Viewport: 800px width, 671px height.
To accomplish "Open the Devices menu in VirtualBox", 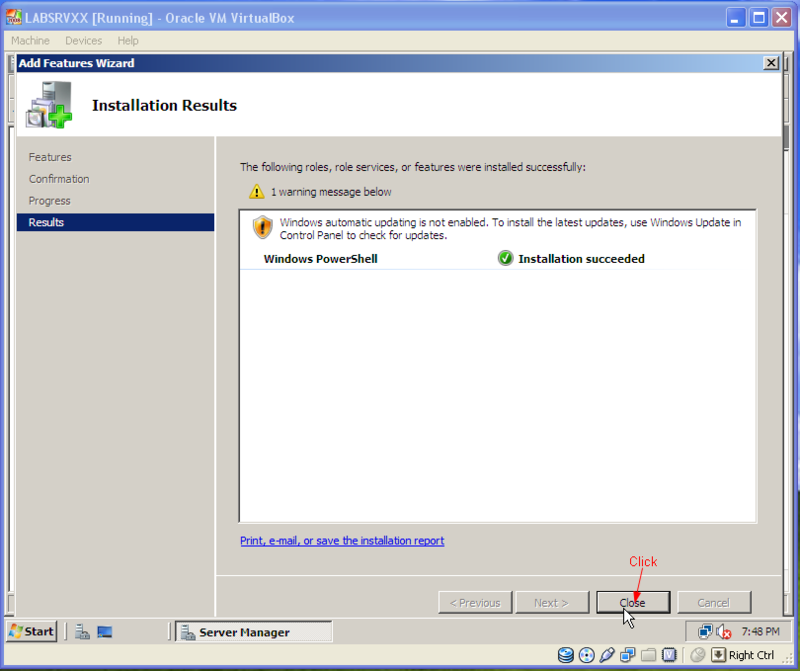I will click(x=83, y=40).
